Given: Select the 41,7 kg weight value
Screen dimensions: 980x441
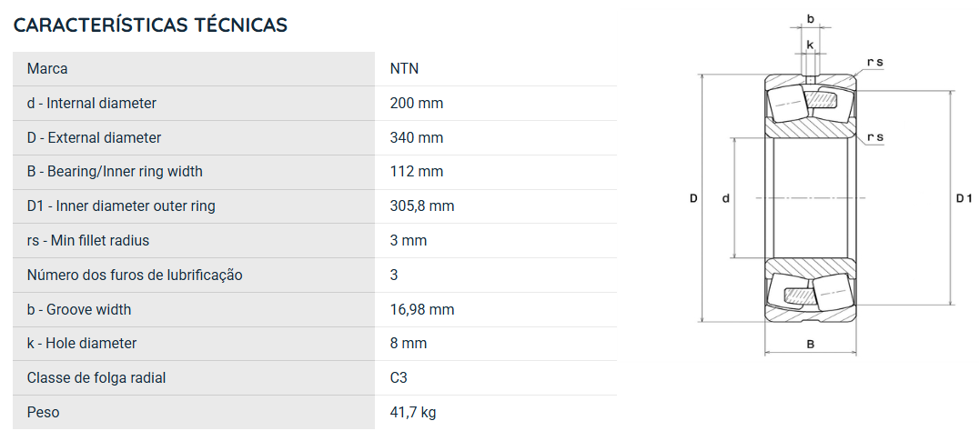Looking at the screenshot, I should point(413,412).
